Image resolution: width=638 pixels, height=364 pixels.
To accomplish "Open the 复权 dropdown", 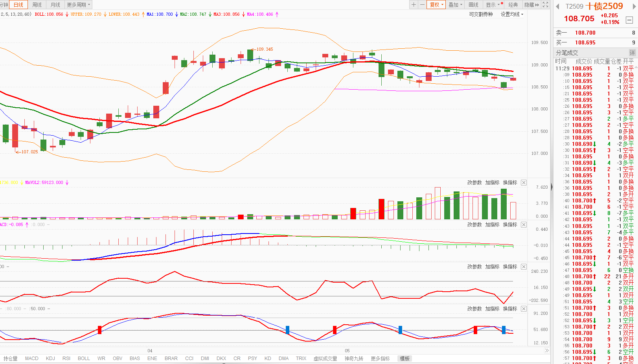I will coord(436,5).
